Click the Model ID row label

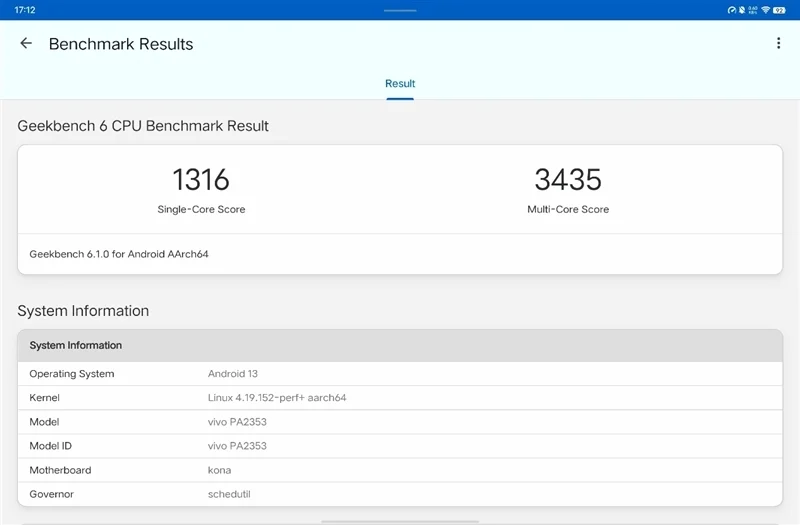tap(51, 446)
